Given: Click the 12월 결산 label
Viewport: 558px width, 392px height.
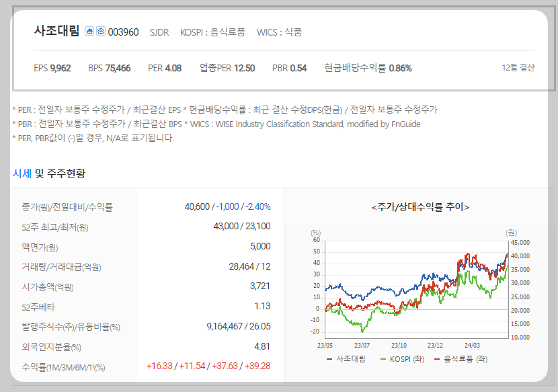Looking at the screenshot, I should tap(518, 68).
